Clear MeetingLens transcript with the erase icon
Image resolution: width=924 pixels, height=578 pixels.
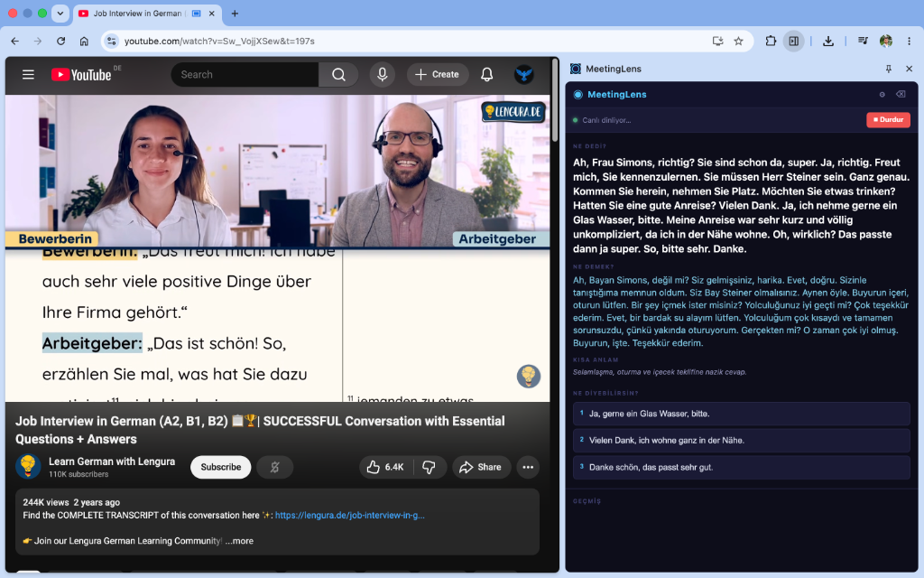pyautogui.click(x=901, y=94)
